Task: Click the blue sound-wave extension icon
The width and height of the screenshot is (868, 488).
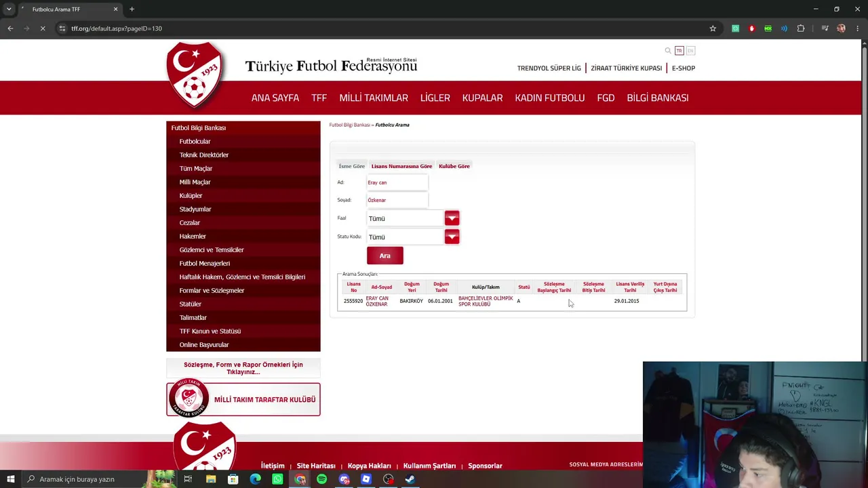Action: pos(784,28)
